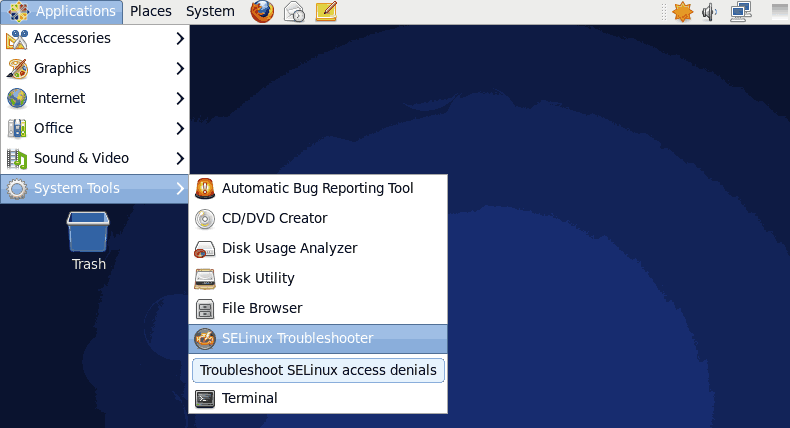Open the Places menu
Image resolution: width=790 pixels, height=428 pixels.
[x=151, y=11]
